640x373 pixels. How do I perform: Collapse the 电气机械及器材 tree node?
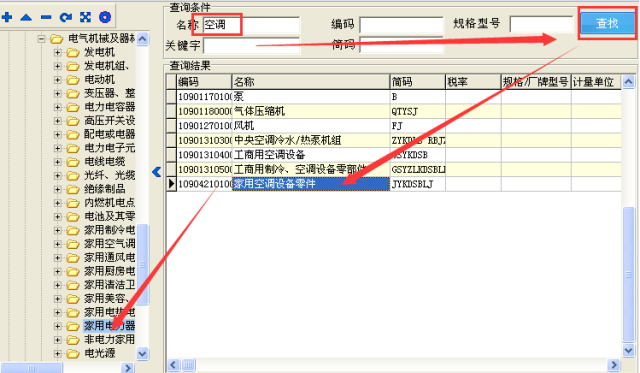pos(41,39)
